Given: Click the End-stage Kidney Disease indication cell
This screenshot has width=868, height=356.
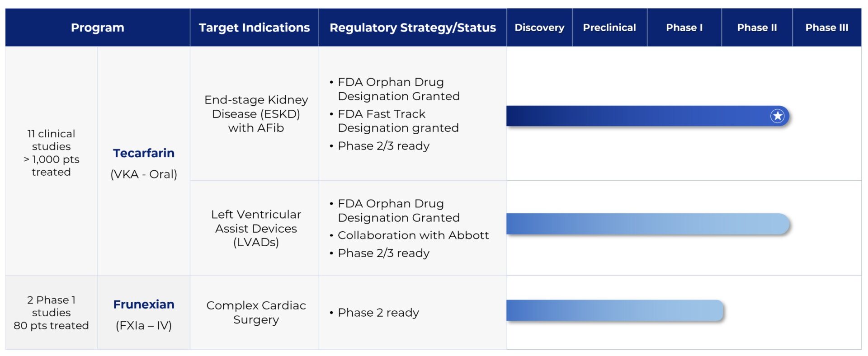Looking at the screenshot, I should 256,114.
